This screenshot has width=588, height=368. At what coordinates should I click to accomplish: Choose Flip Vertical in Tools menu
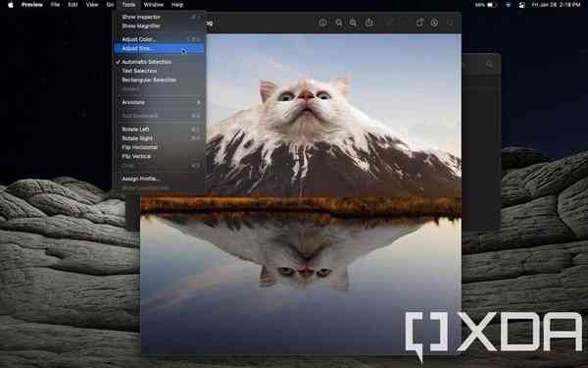click(159, 156)
